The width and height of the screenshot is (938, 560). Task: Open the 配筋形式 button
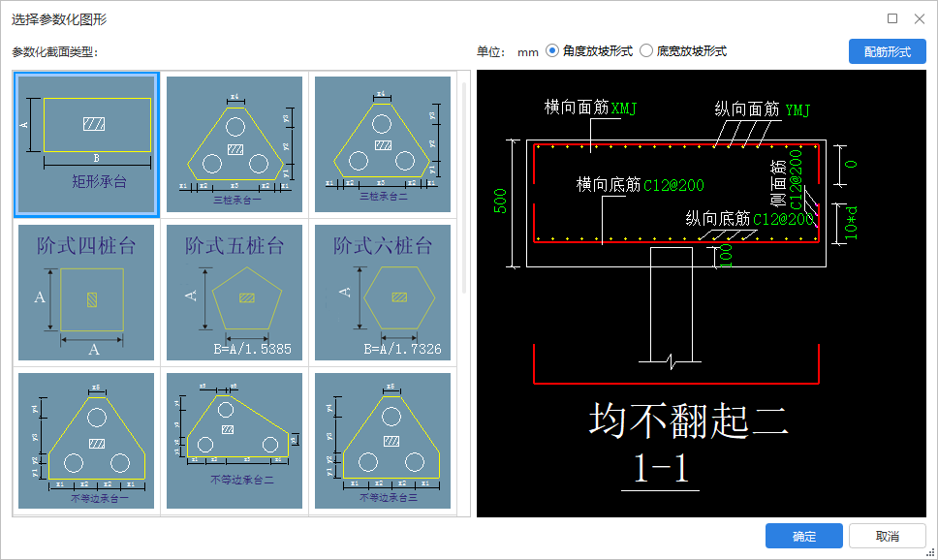coord(888,52)
